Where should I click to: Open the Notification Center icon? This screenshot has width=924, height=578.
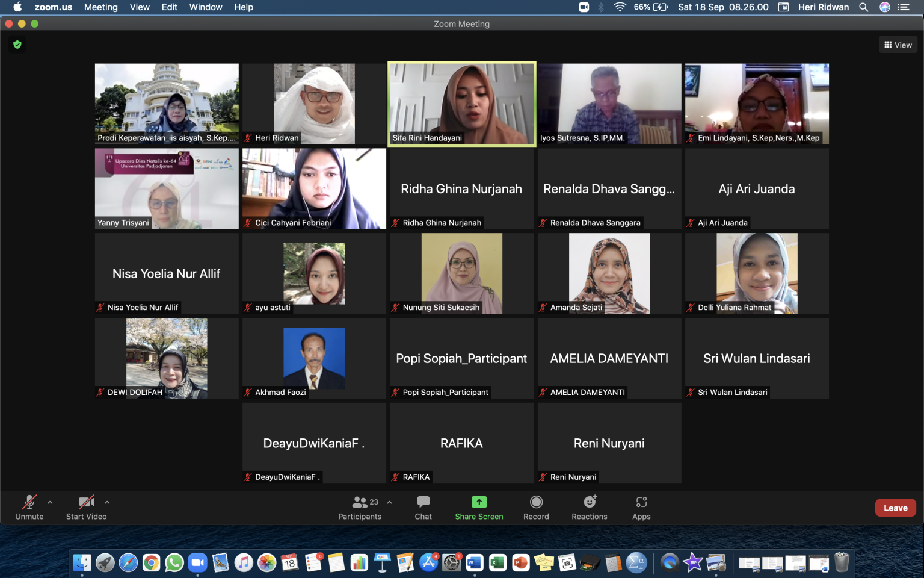point(904,7)
